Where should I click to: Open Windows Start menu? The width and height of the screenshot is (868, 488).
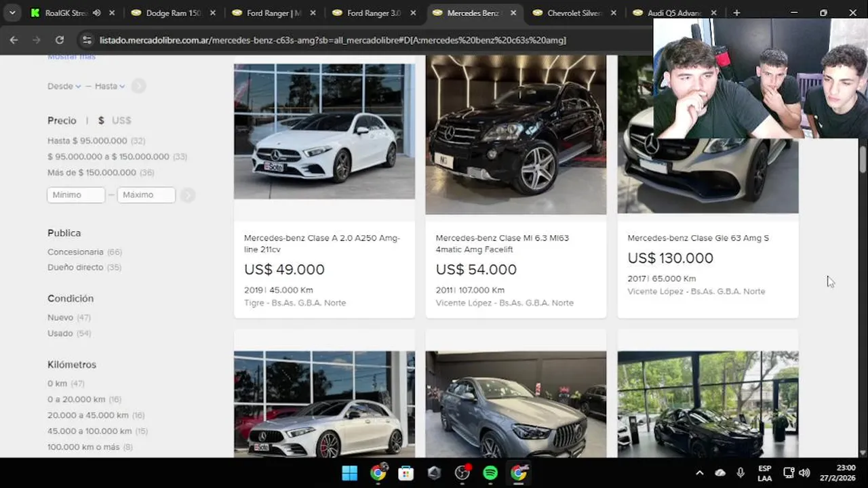[x=350, y=473]
